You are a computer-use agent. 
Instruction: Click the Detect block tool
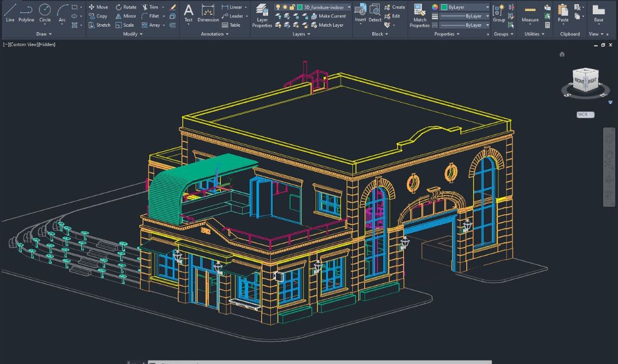click(x=375, y=13)
